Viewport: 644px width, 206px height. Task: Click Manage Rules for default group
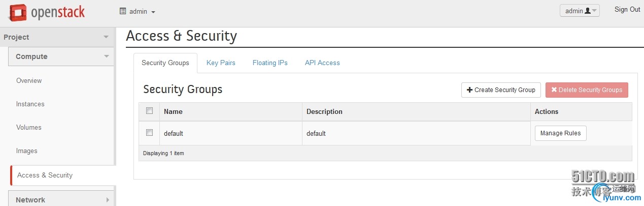[x=561, y=133]
